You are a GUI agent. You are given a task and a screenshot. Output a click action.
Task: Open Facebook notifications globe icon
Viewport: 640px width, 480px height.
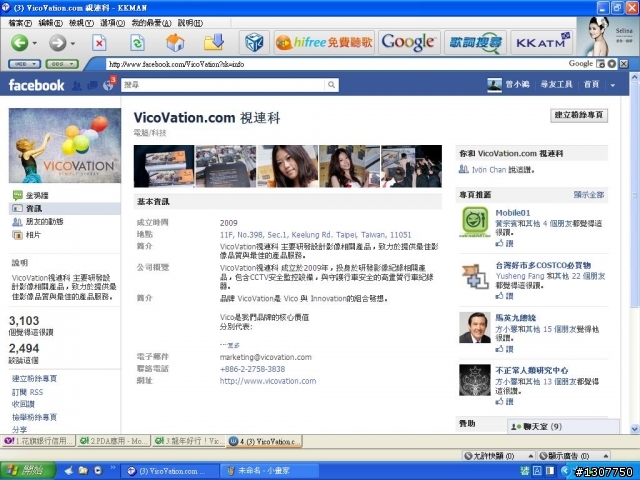click(x=108, y=85)
